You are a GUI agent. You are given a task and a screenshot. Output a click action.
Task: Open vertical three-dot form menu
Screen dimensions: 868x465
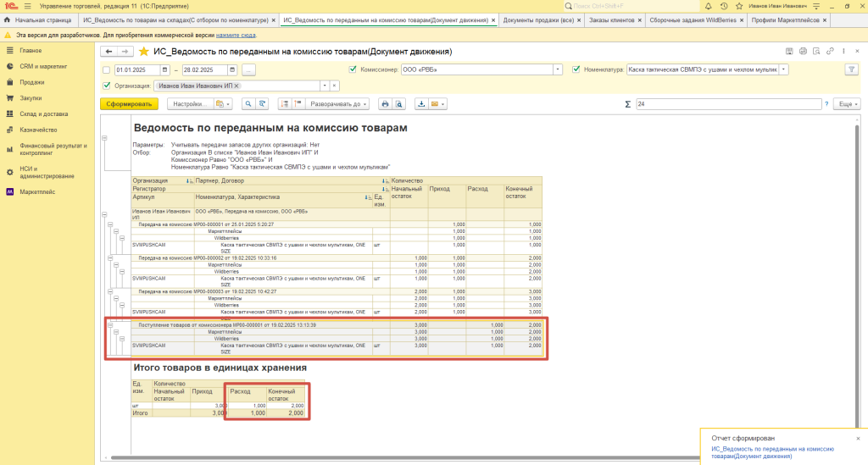click(x=843, y=52)
